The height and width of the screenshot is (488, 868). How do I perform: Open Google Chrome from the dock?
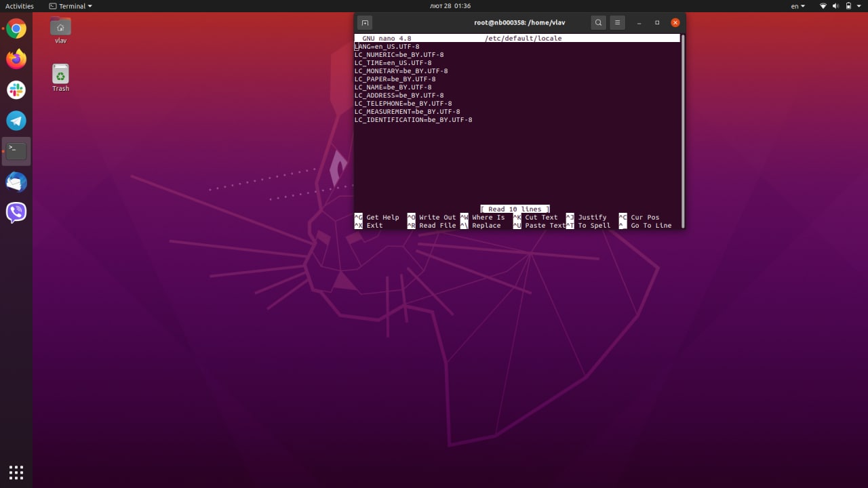(x=16, y=29)
